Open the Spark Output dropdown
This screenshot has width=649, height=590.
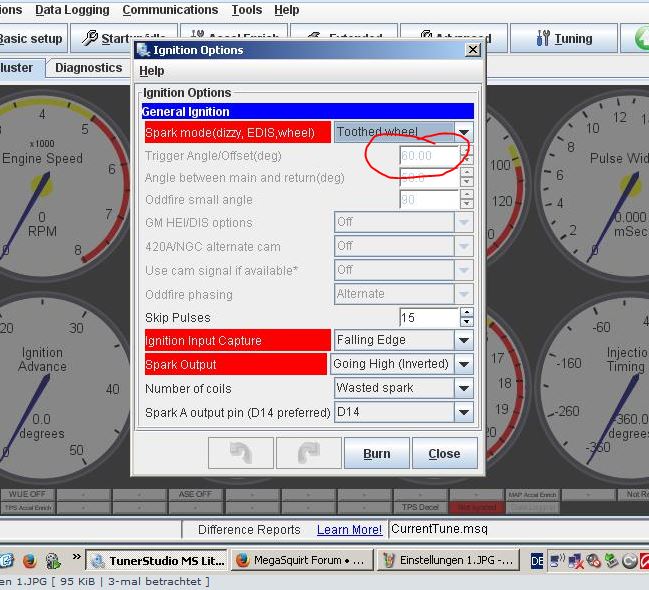coord(464,364)
